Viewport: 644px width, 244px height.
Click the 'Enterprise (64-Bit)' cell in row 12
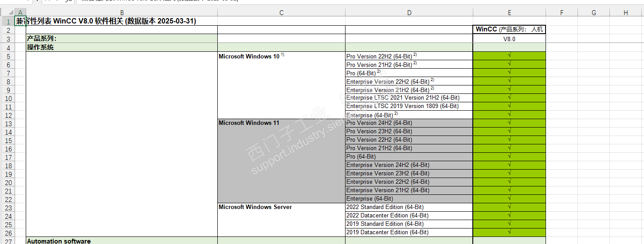(409, 115)
